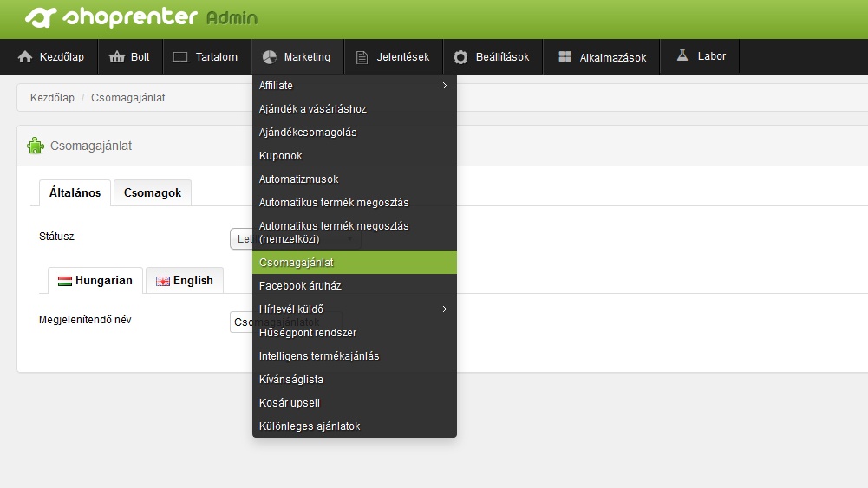
Task: Select Facebook áruház menu entry
Action: click(355, 285)
